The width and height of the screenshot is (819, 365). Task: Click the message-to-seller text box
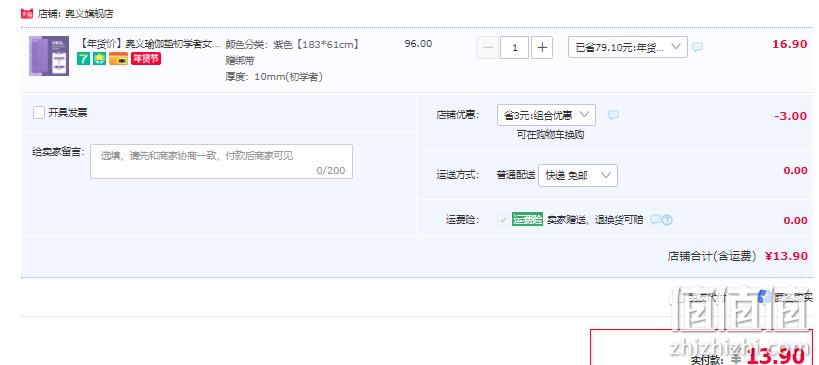tap(221, 161)
